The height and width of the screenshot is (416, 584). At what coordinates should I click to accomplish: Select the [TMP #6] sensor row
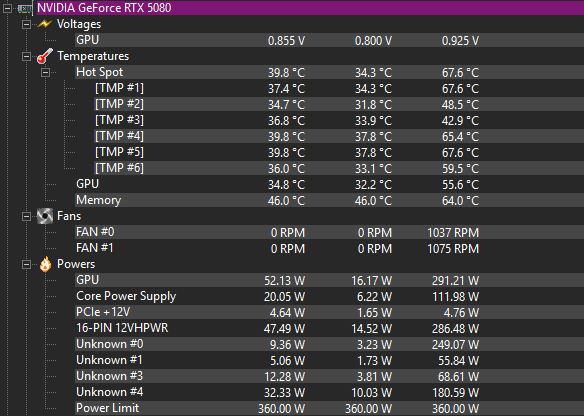pos(339,168)
